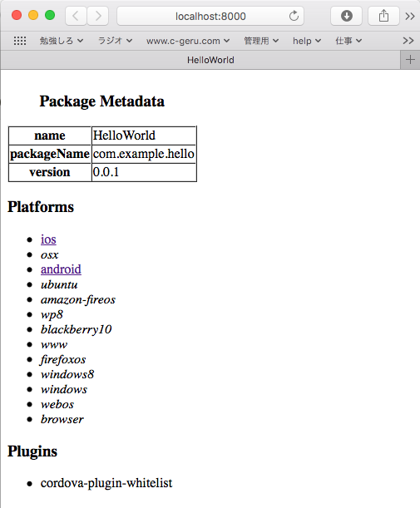Close the Safari window red button
420x508 pixels.
pyautogui.click(x=17, y=15)
